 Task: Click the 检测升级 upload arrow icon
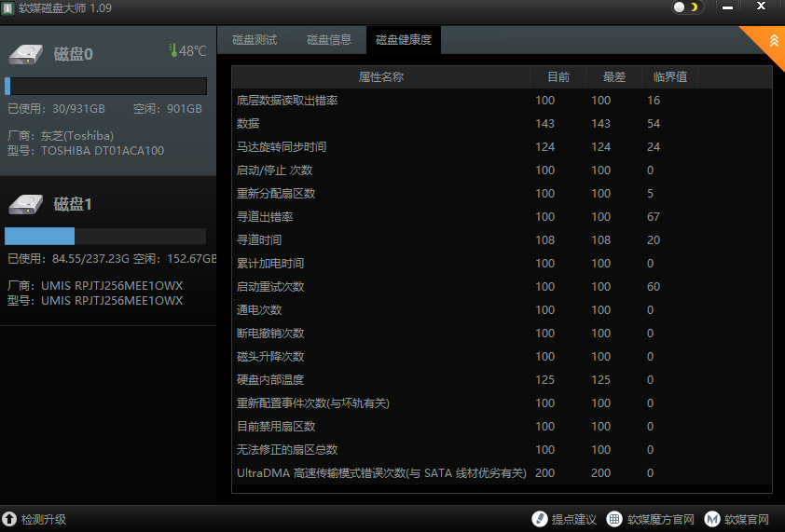click(x=9, y=519)
